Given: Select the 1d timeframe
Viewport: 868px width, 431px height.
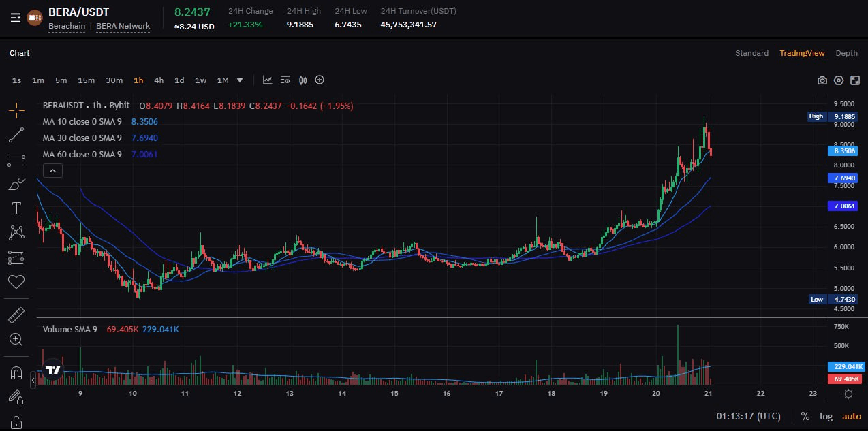Looking at the screenshot, I should pyautogui.click(x=179, y=80).
